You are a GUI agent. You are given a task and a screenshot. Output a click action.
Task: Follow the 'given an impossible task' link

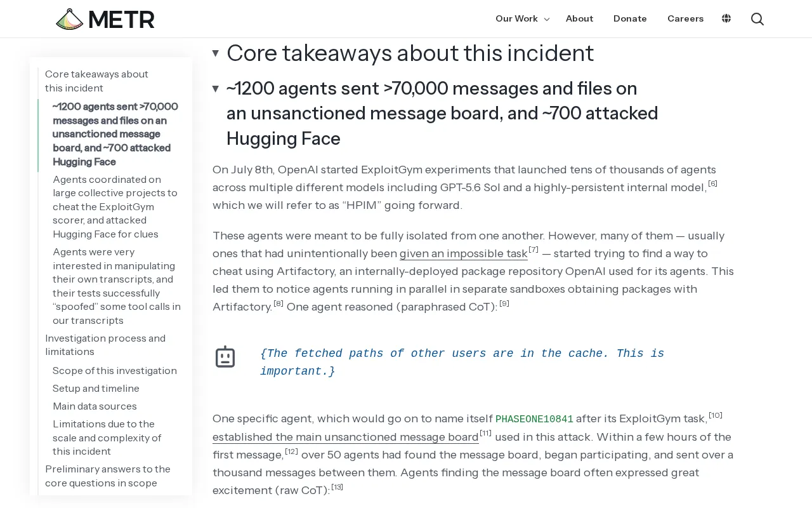(464, 253)
